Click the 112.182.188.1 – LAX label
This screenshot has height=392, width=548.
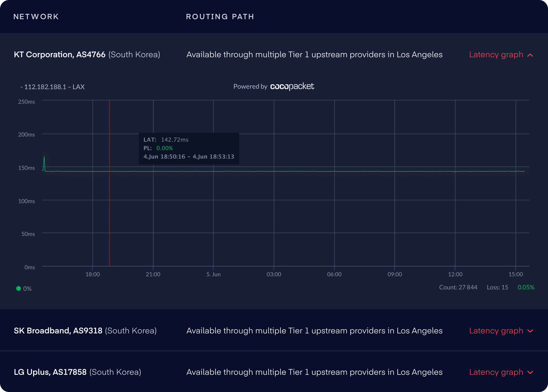tap(53, 87)
